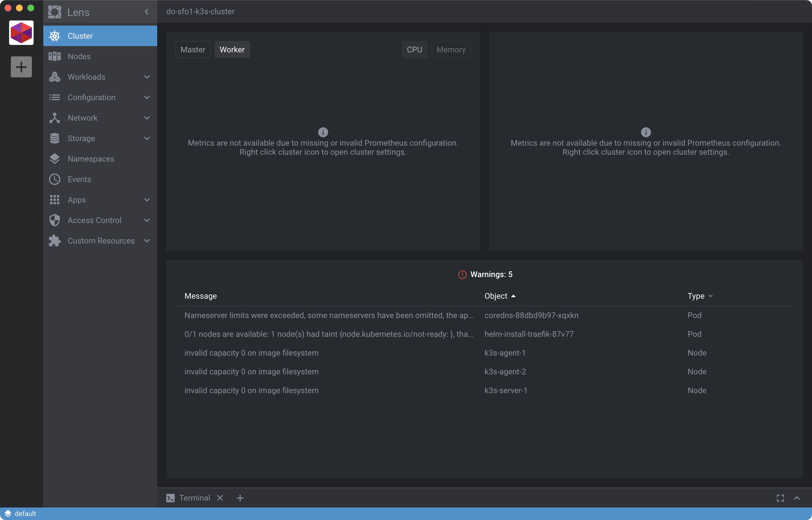Click the info icon in left metrics panel
812x520 pixels.
click(x=323, y=132)
